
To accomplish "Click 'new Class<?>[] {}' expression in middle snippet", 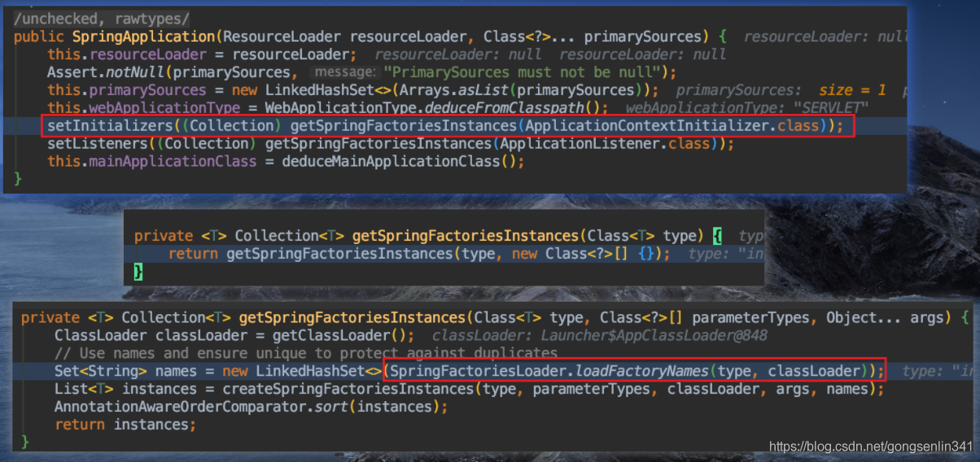I will tap(581, 254).
